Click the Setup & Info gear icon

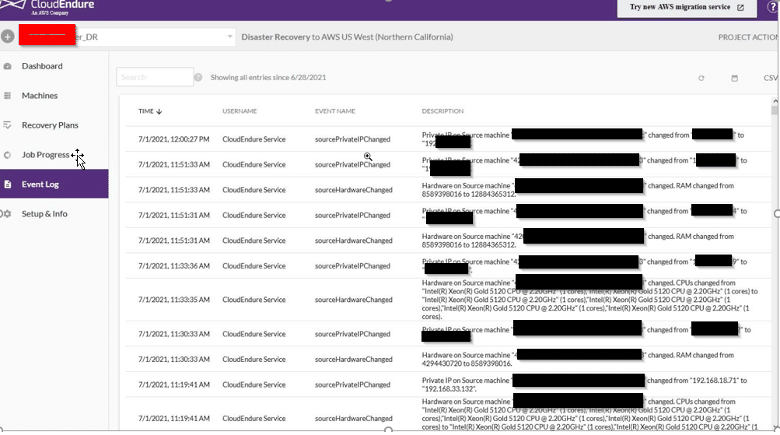7,214
